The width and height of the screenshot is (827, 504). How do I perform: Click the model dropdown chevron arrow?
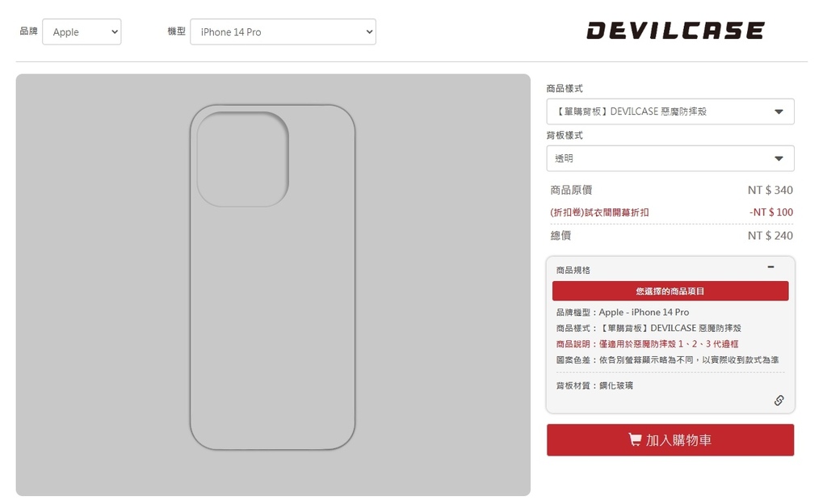click(x=369, y=31)
